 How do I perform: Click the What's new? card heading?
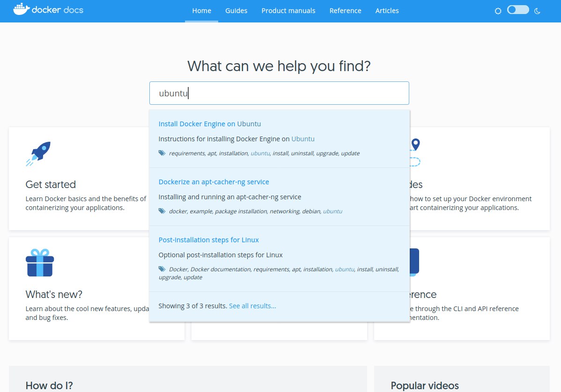(x=54, y=294)
